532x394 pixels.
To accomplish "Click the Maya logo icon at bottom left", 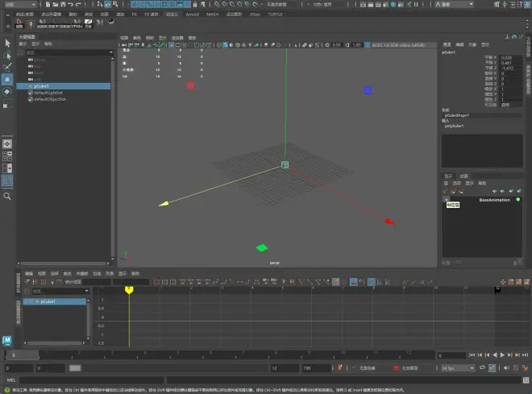I will [x=7, y=340].
